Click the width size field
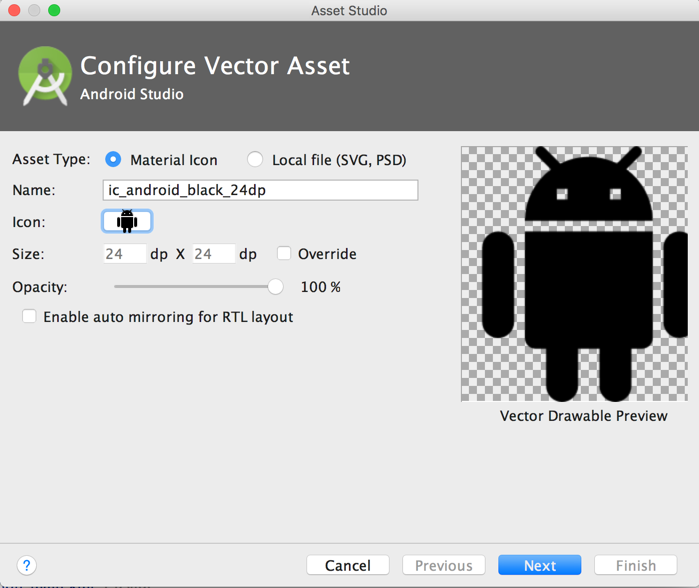 125,254
